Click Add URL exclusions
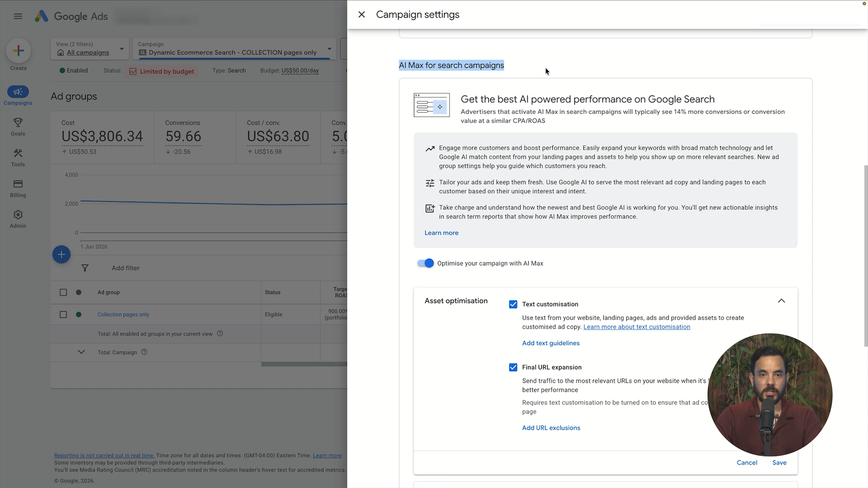Image resolution: width=868 pixels, height=488 pixels. pos(551,428)
